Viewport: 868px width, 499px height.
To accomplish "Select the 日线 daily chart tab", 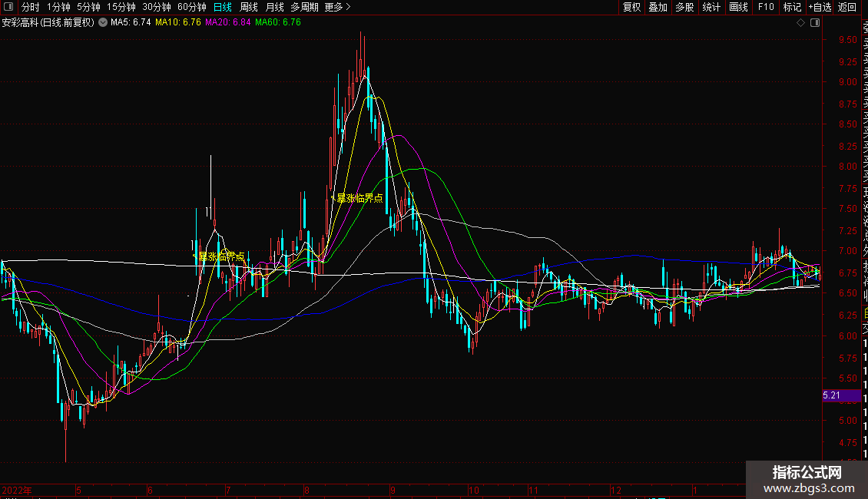I will pos(223,7).
